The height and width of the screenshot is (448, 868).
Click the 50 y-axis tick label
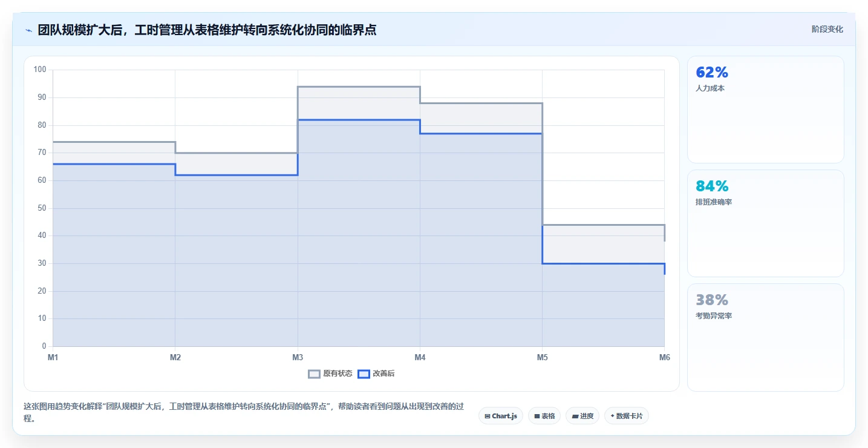click(x=42, y=208)
